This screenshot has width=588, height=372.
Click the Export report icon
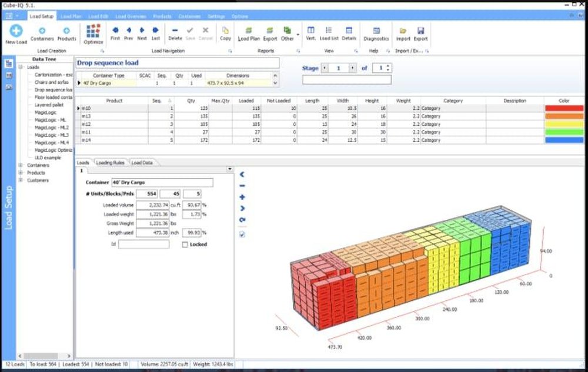(x=270, y=33)
